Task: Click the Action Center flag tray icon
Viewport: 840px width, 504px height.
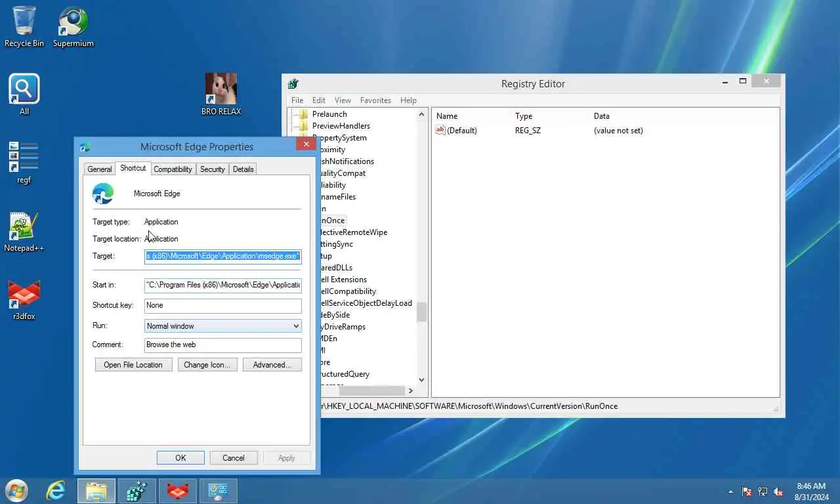Action: (747, 492)
